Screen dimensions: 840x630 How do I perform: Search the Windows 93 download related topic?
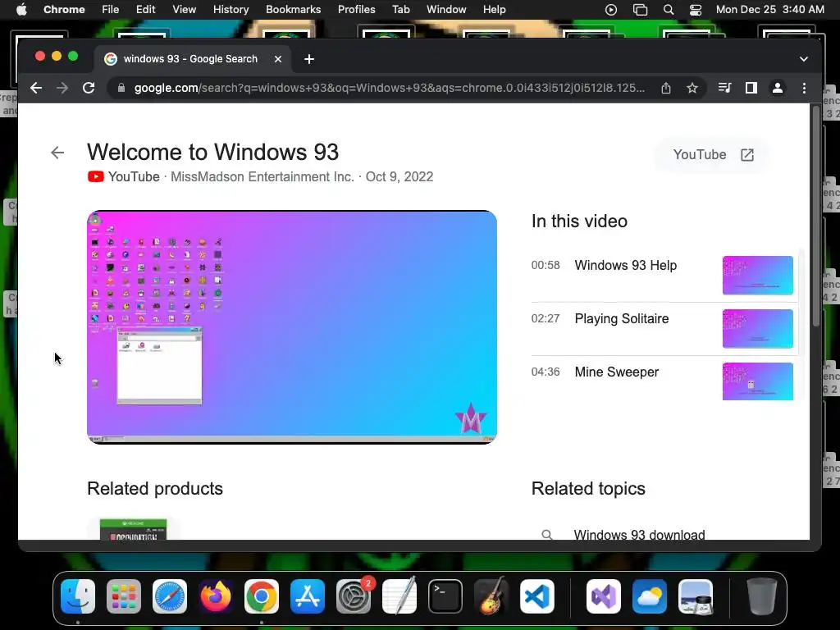click(639, 535)
